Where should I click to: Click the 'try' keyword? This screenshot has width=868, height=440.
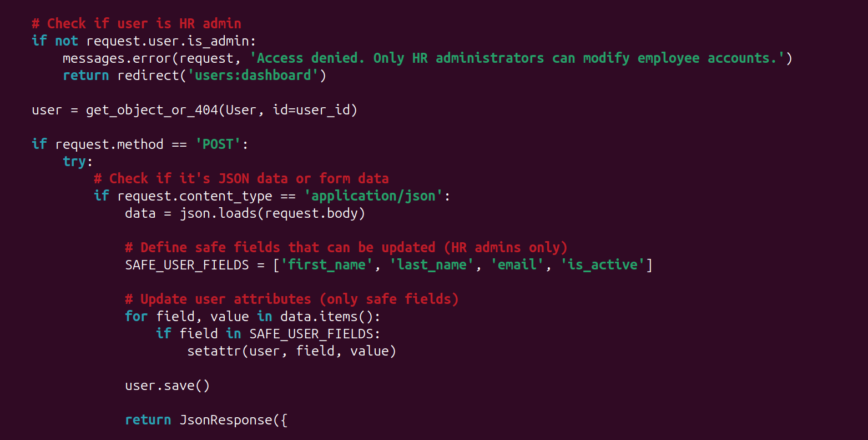[x=74, y=162]
